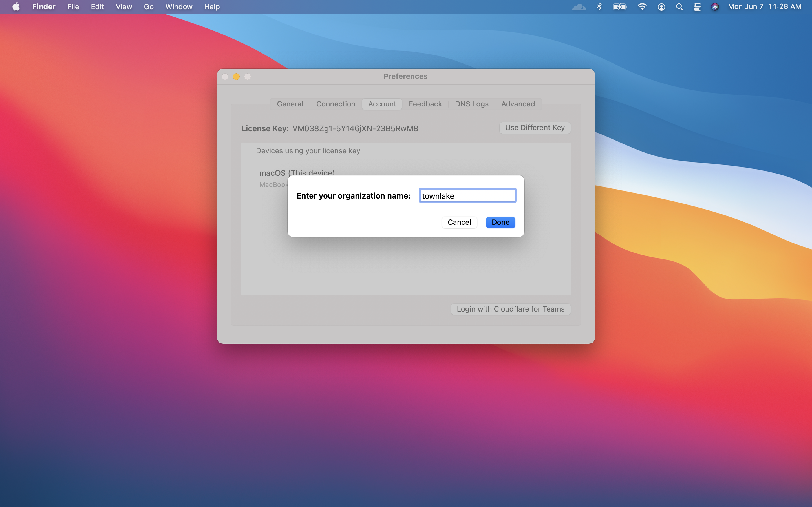Click the Use Different Key button
This screenshot has width=812, height=507.
tap(534, 128)
